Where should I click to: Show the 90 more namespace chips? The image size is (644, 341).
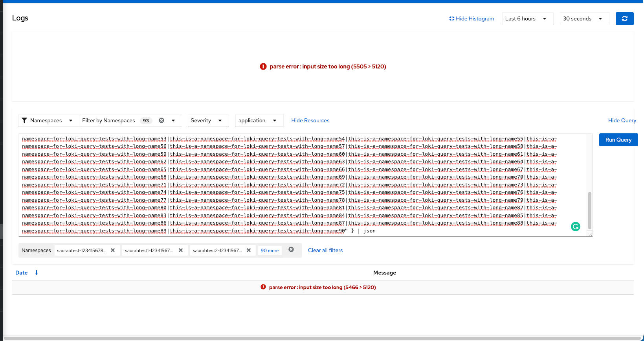[x=270, y=251]
